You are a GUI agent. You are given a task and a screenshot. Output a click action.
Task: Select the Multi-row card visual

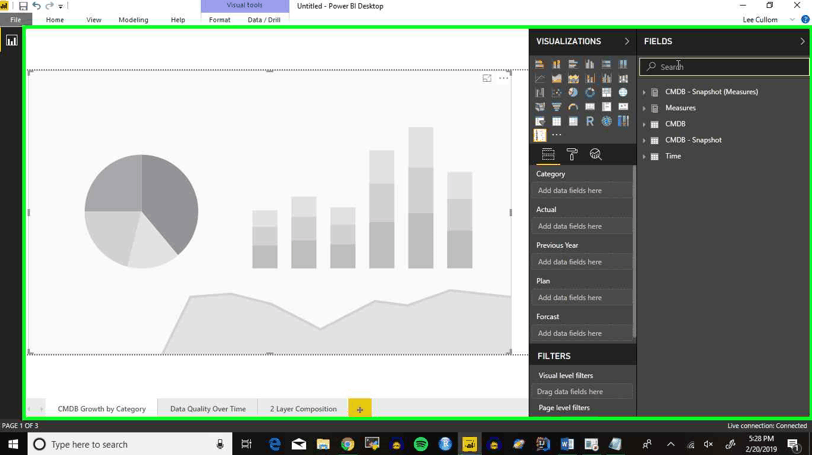606,107
